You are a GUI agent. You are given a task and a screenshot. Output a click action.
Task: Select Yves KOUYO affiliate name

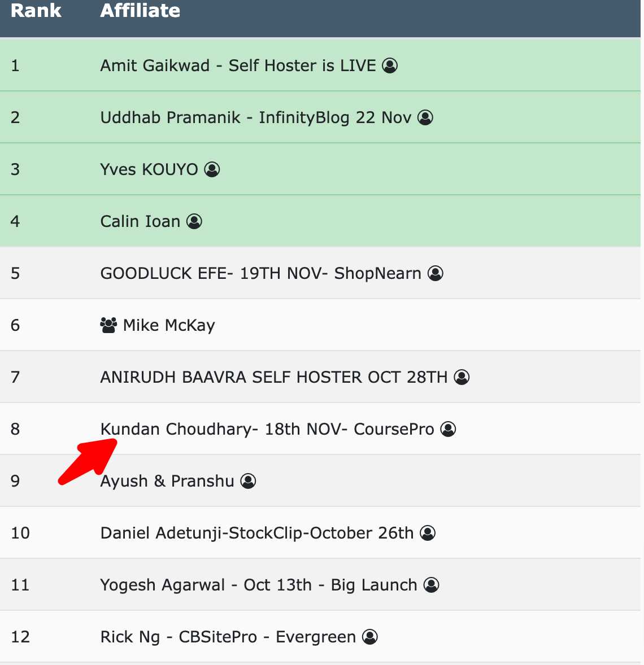click(149, 170)
